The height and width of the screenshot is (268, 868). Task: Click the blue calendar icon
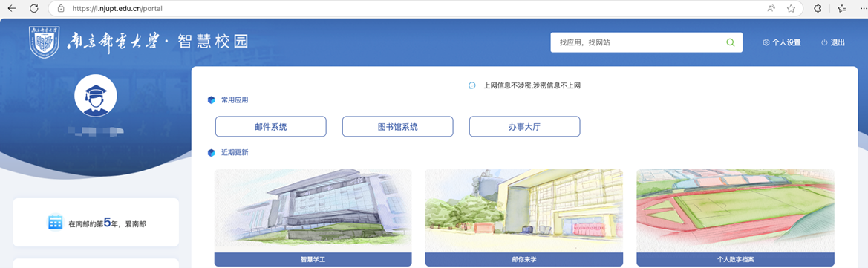click(56, 223)
